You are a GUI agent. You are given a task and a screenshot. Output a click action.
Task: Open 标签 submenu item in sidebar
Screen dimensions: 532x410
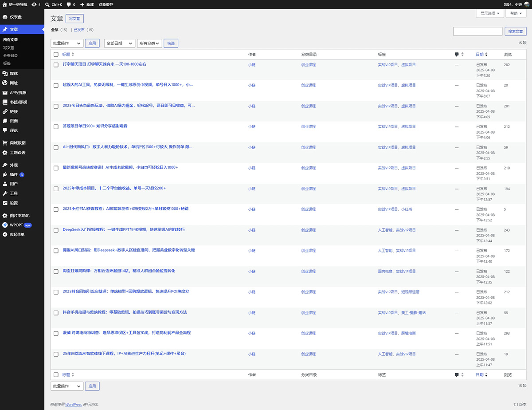(x=7, y=63)
